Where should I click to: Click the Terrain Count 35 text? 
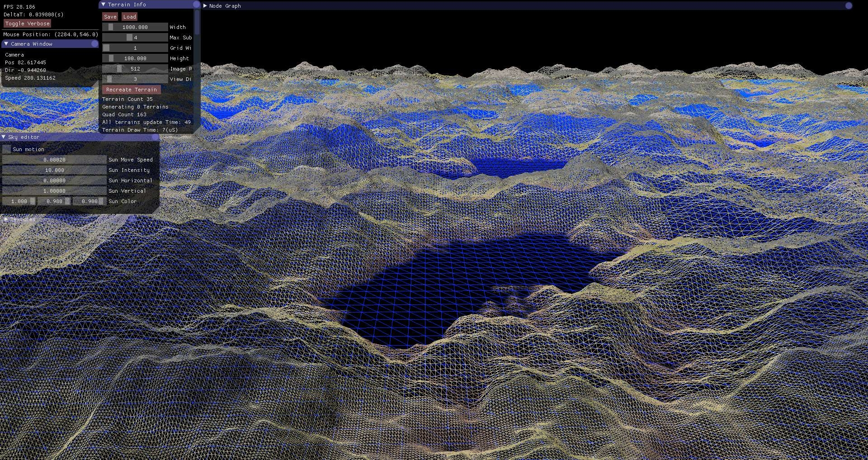tap(127, 99)
